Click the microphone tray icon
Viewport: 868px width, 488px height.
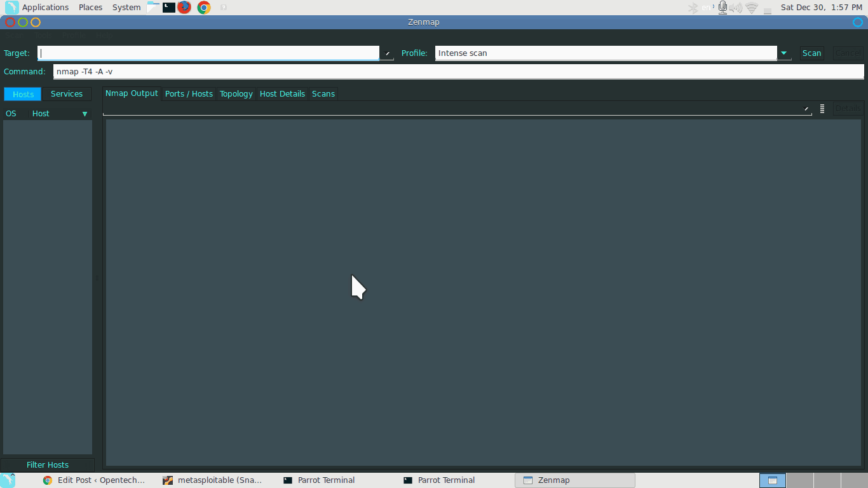722,8
